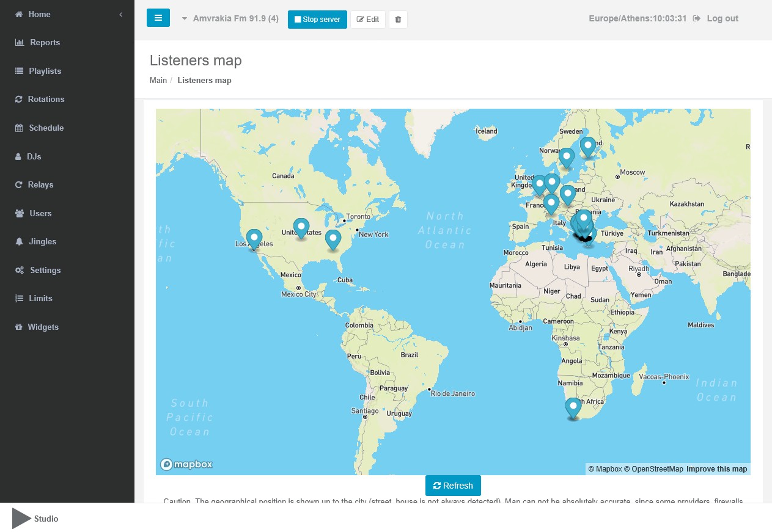Navigate to Relays in the sidebar

(40, 185)
